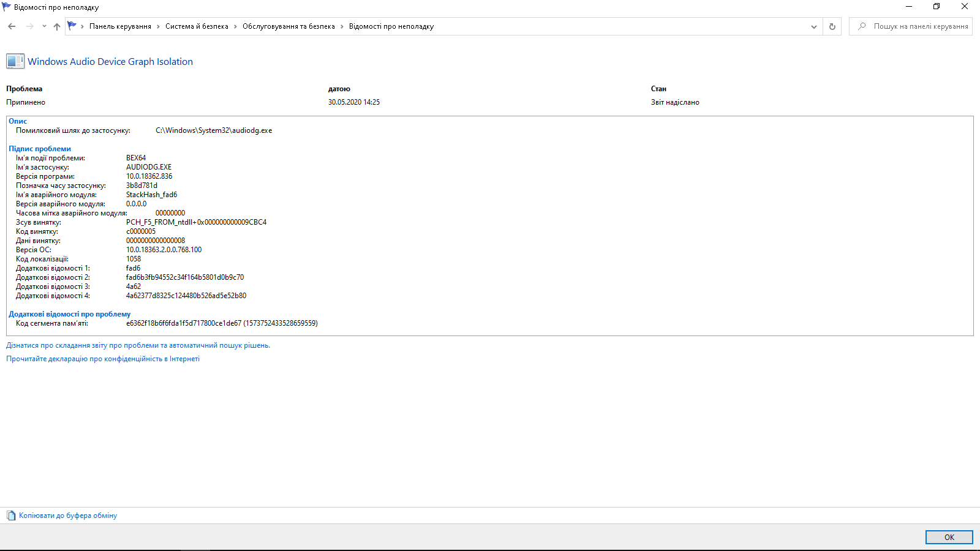Click the Windows Audio Device Graph Isolation icon
The width and height of the screenshot is (980, 551).
[15, 61]
